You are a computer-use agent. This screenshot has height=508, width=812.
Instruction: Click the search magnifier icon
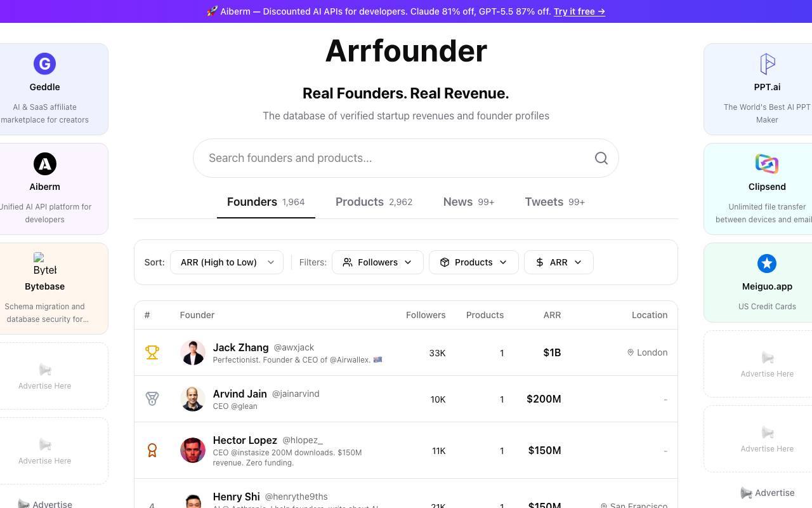[x=601, y=158]
